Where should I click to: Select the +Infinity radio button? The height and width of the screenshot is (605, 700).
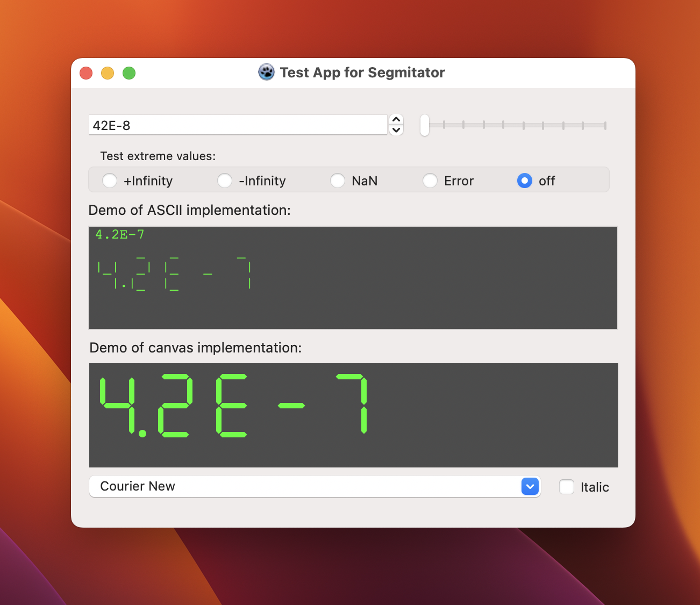(110, 181)
